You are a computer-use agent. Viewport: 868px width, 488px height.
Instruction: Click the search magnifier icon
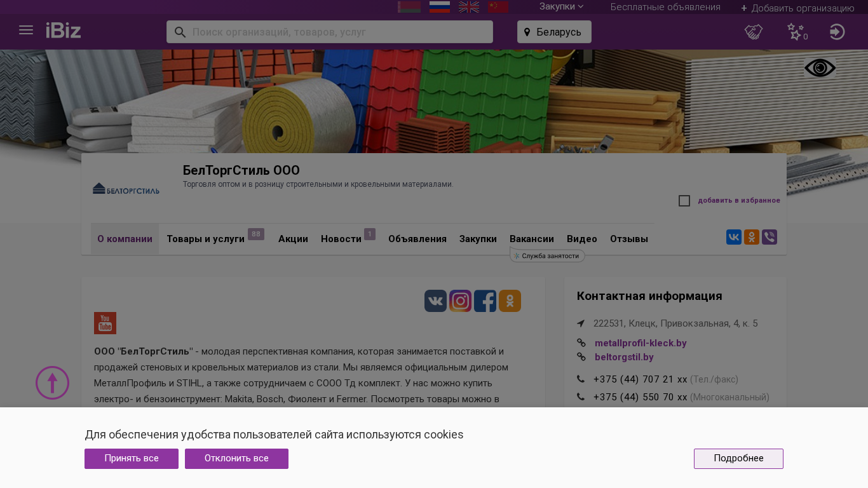point(180,32)
